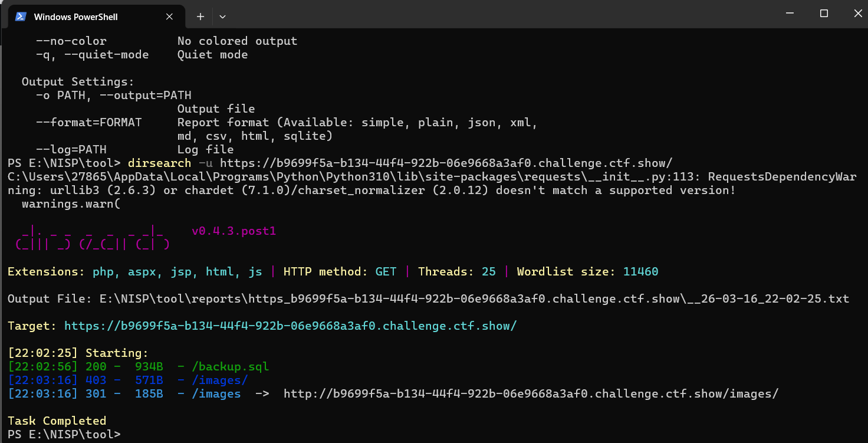Click the '[22:02:25] Starting:' line

[78, 353]
